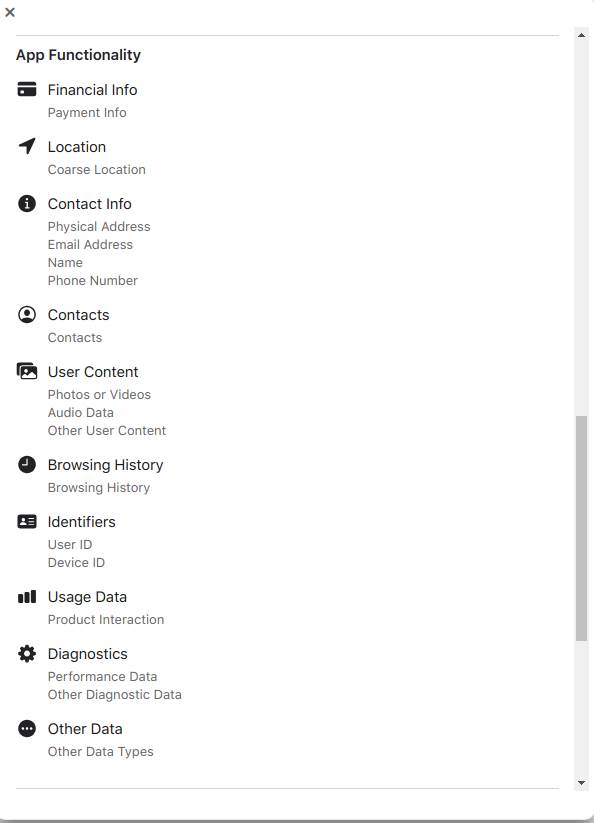Screen dimensions: 594x823
Task: Click the Identifiers contact card icon
Action: [x=28, y=521]
